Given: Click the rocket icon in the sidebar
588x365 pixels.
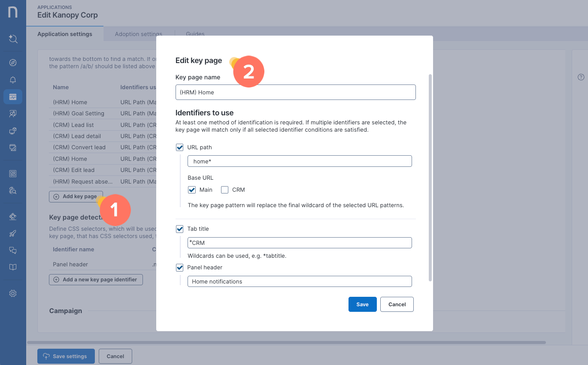Looking at the screenshot, I should [x=13, y=234].
